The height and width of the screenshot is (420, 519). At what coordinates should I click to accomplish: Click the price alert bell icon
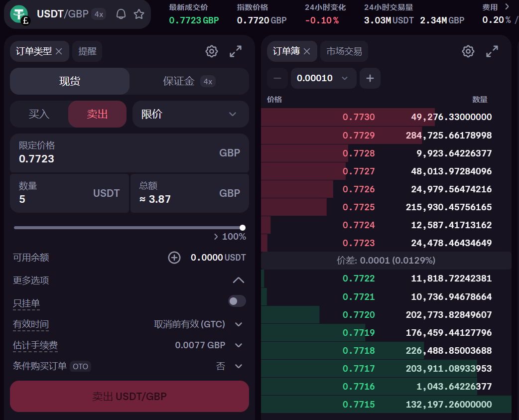[x=121, y=14]
